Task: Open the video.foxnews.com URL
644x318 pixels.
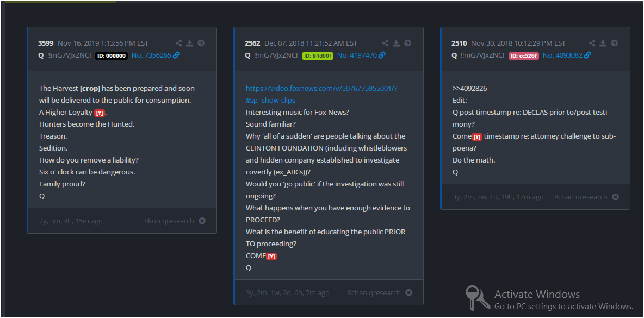Action: pyautogui.click(x=321, y=94)
